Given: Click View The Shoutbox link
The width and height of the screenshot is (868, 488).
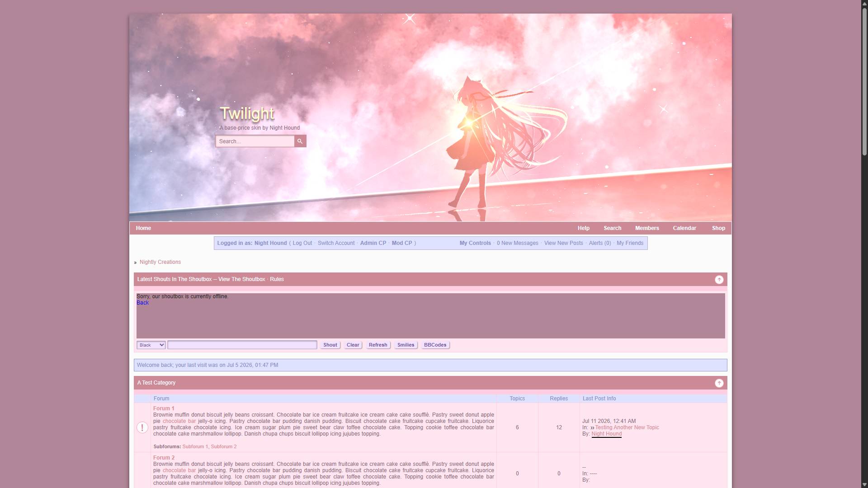Looking at the screenshot, I should pos(241,279).
